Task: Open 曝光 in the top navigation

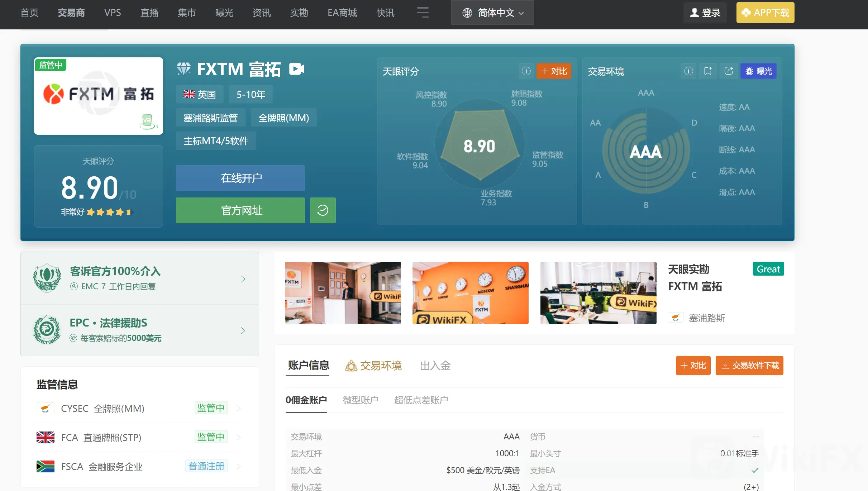Action: pos(224,13)
